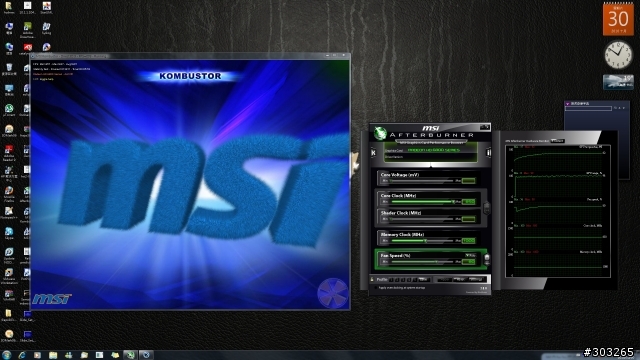This screenshot has width=640, height=360.
Task: Click the Core Clock slider handle
Action: pyautogui.click(x=453, y=202)
